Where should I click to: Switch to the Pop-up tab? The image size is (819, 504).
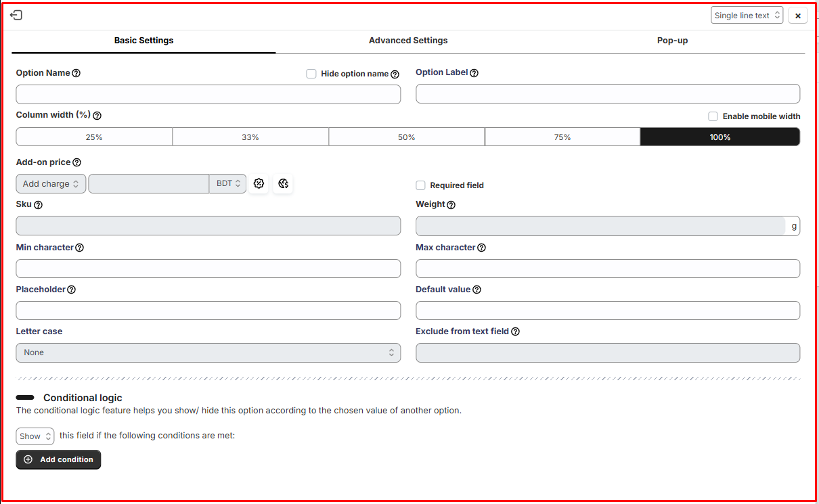coord(672,41)
